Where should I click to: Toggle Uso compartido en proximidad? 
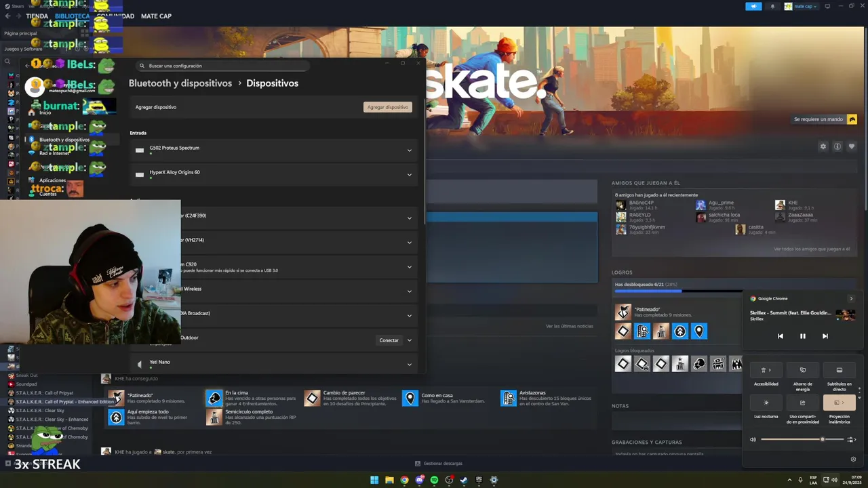(803, 403)
